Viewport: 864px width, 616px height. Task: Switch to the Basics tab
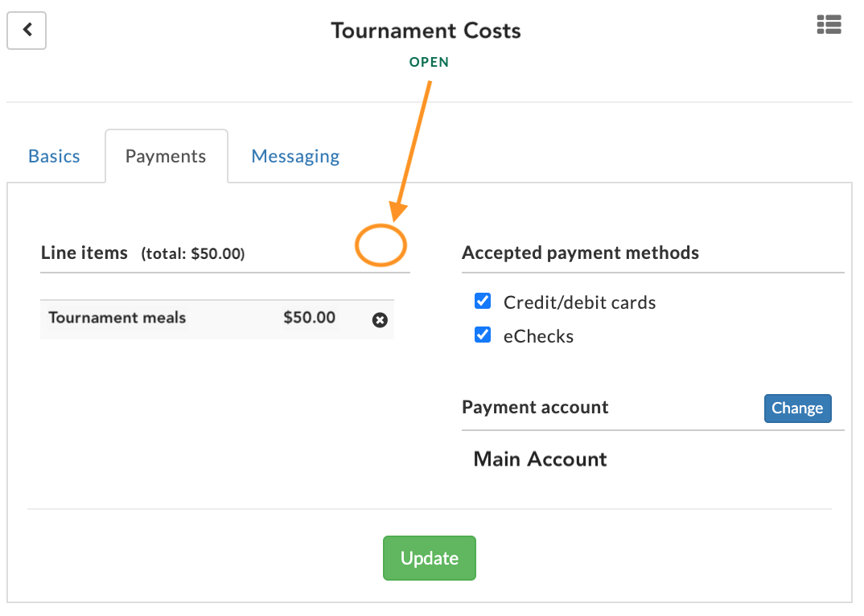tap(54, 156)
